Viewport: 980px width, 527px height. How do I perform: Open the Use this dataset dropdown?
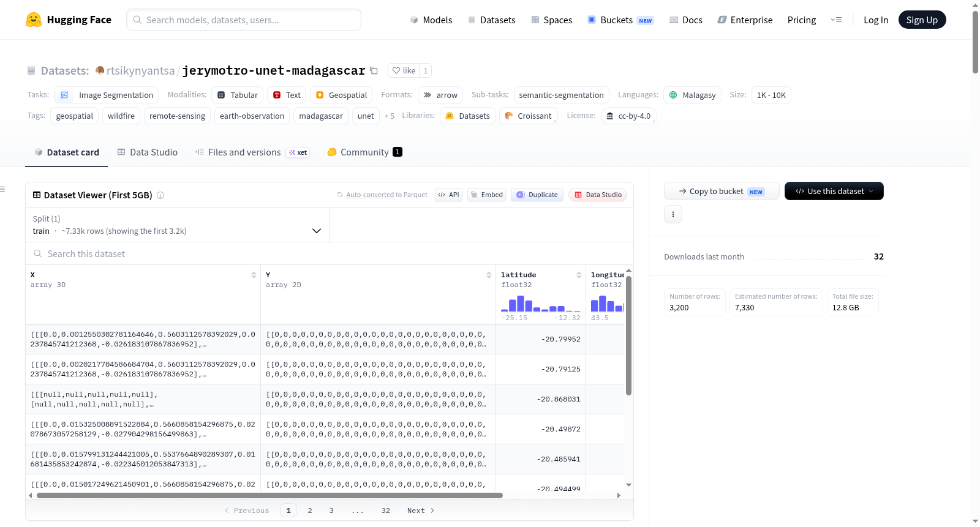834,191
